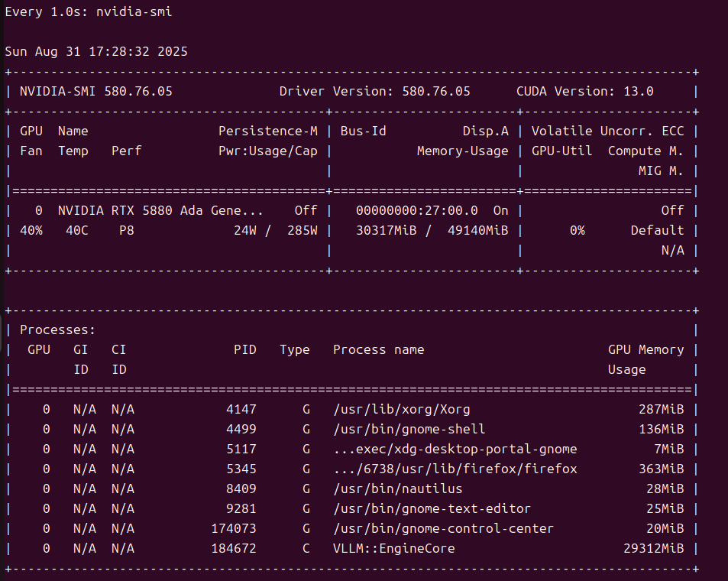Click PID '5345'
Viewport: 728px width, 581px height.
coord(241,469)
